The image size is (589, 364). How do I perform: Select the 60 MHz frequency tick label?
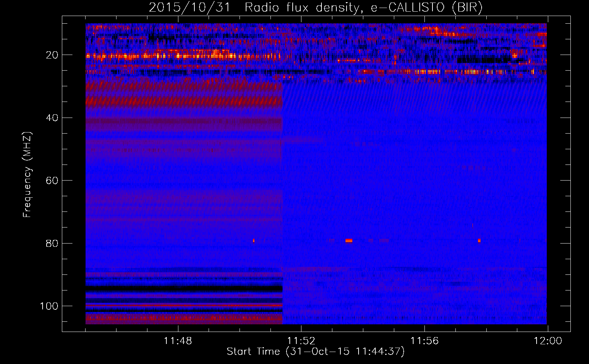click(52, 181)
